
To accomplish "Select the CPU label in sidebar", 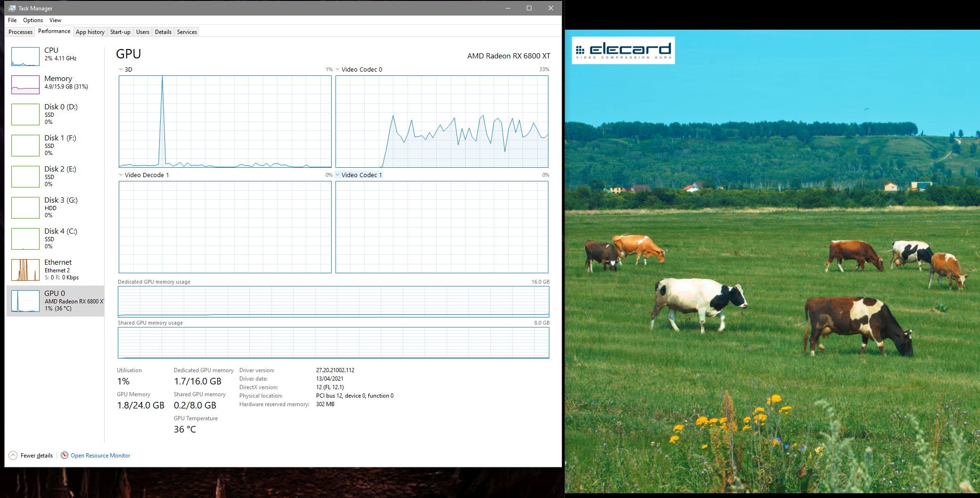I will [x=51, y=50].
